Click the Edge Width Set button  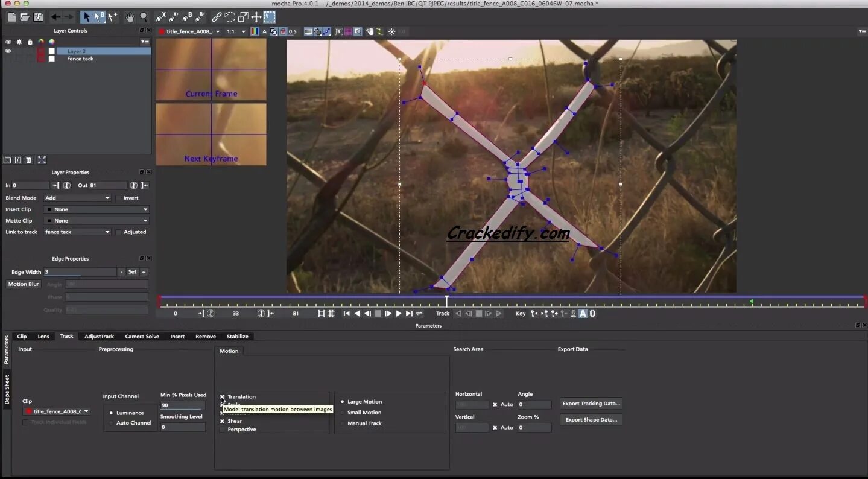click(132, 272)
